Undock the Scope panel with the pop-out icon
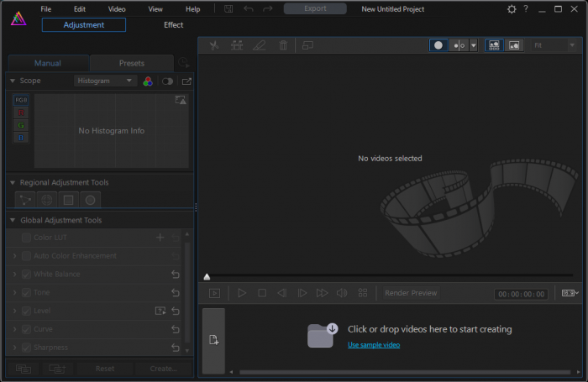 [186, 81]
